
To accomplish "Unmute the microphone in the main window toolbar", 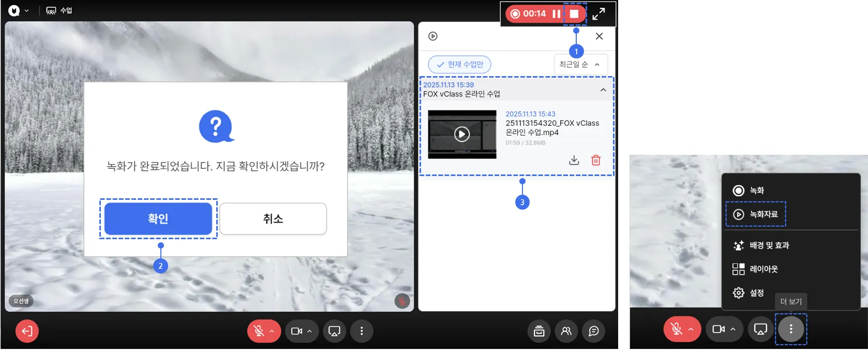I will 259,331.
